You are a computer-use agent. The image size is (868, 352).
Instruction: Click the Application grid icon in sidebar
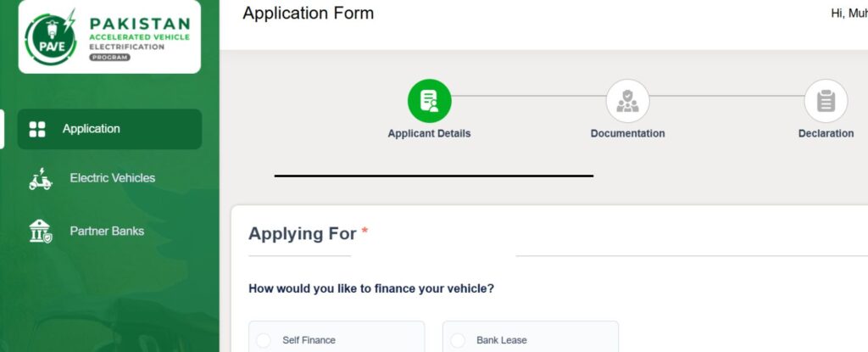(x=37, y=129)
